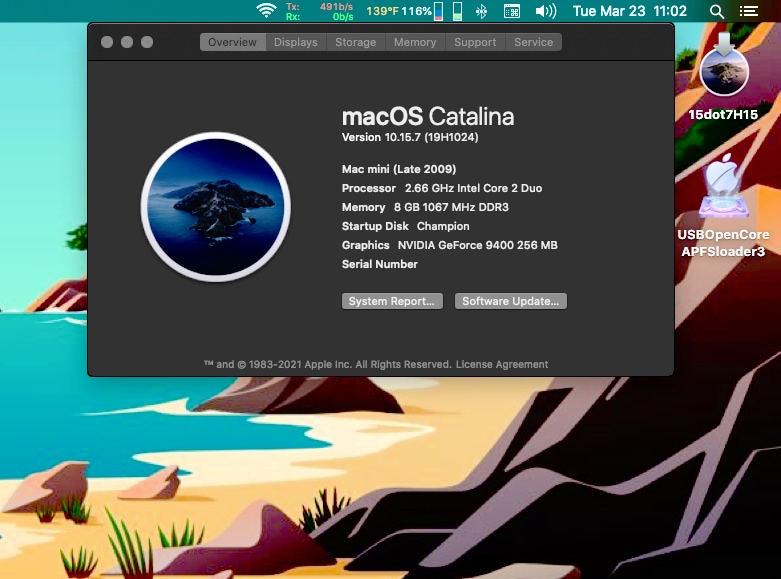Open the calendar menu bar icon
781x579 pixels.
(x=512, y=11)
